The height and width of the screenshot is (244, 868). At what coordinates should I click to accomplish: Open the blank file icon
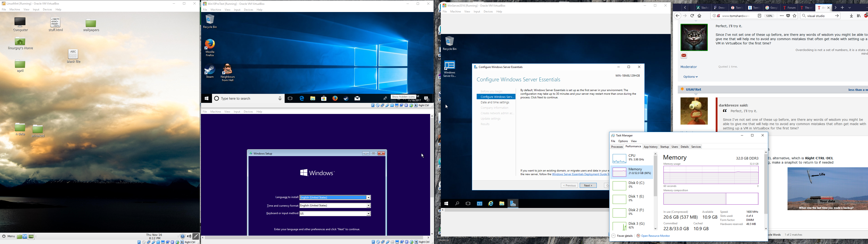(74, 56)
